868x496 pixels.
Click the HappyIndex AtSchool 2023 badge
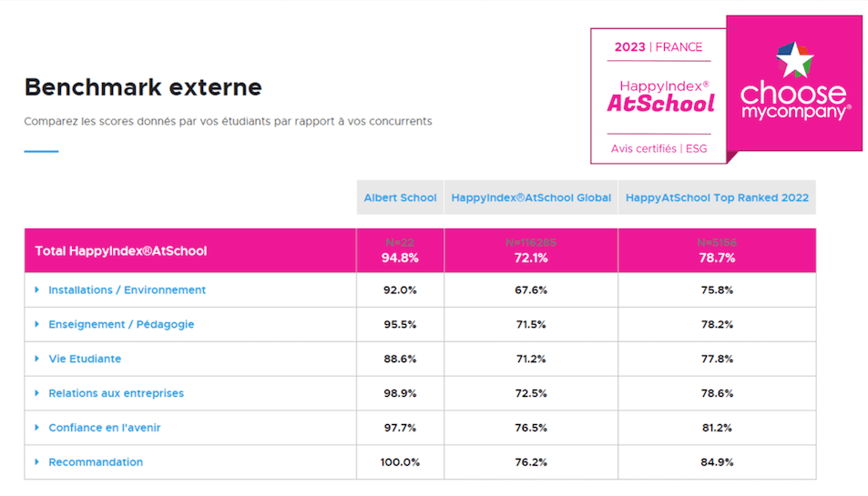click(660, 96)
